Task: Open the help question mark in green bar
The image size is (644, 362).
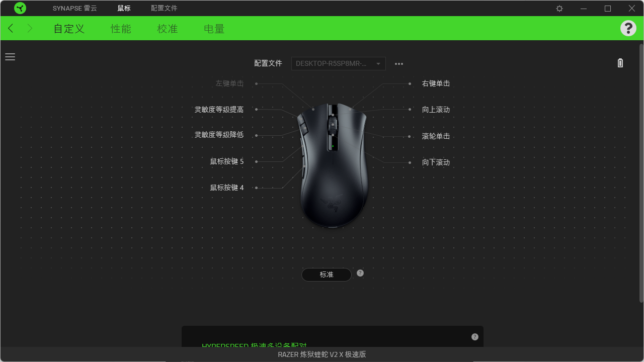Action: (628, 28)
